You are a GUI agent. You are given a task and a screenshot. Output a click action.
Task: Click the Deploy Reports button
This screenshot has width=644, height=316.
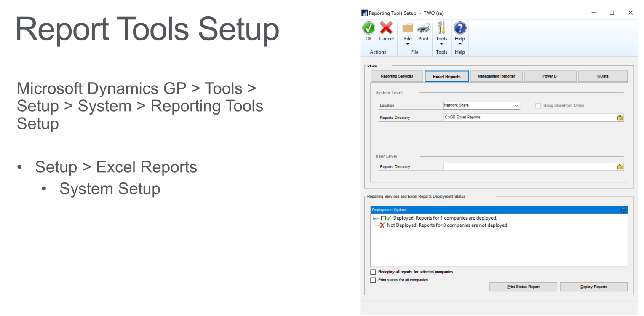tap(593, 287)
